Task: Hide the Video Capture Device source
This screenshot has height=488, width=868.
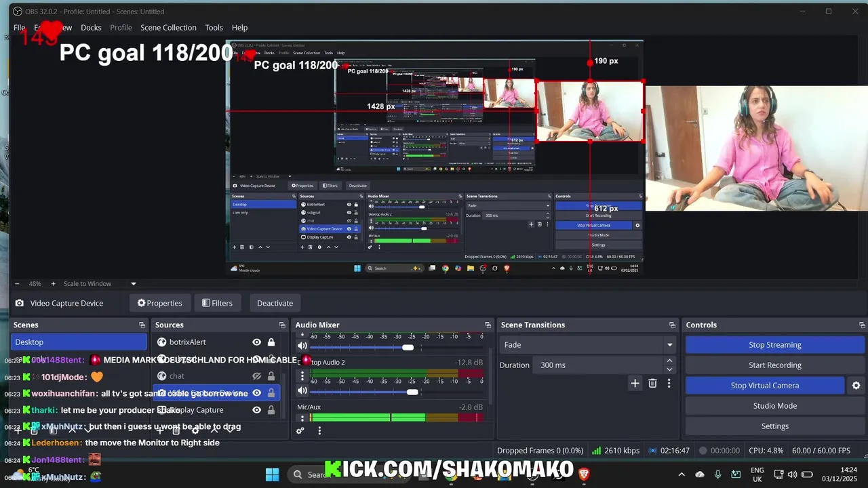Action: 256,393
